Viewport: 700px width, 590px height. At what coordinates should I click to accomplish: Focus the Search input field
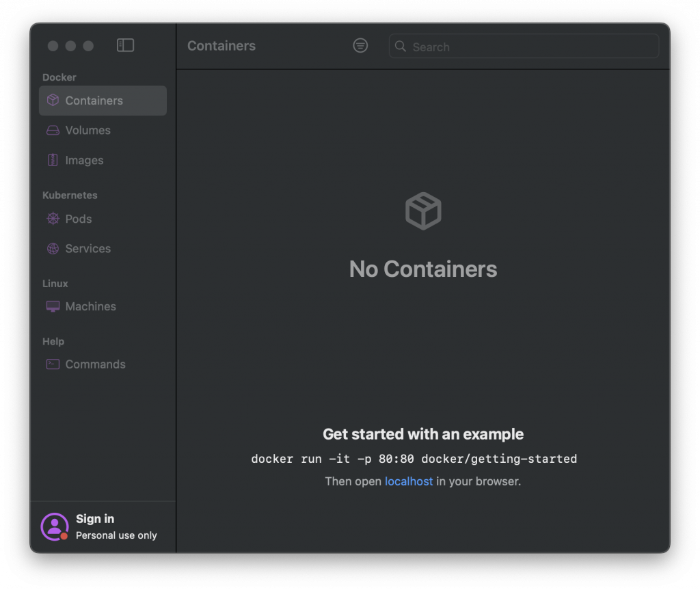coord(533,46)
